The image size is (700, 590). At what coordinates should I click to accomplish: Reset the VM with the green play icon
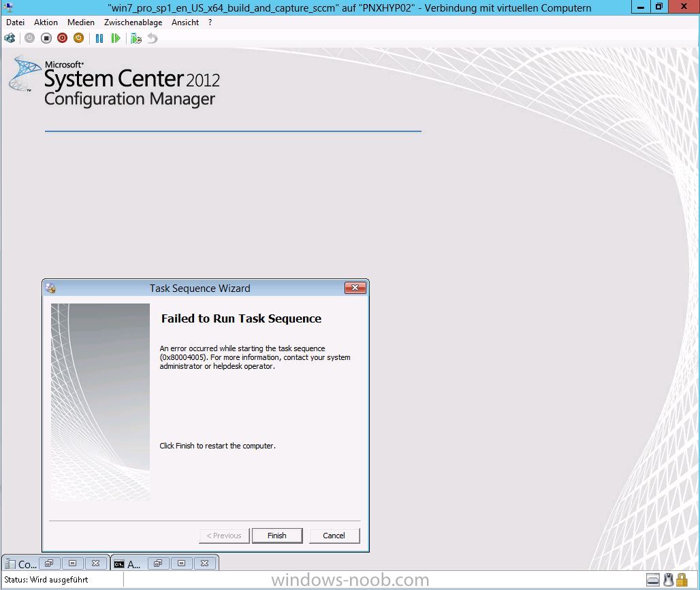pyautogui.click(x=116, y=38)
